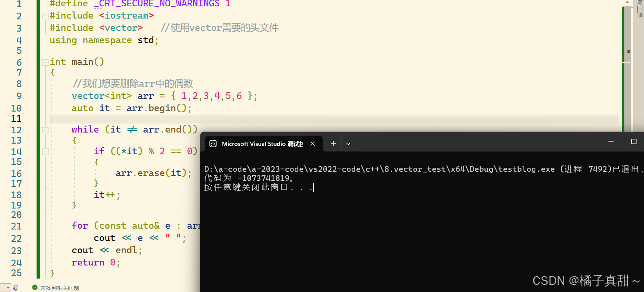Click the purple code cleanup brush icon
This screenshot has height=292, width=644.
click(x=15, y=288)
